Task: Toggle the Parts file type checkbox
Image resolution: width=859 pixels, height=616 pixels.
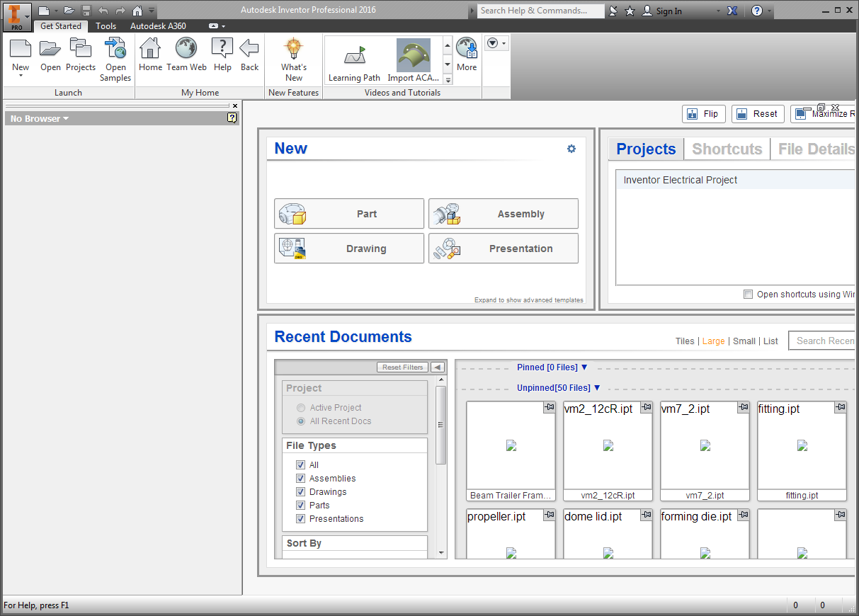Action: pos(300,506)
